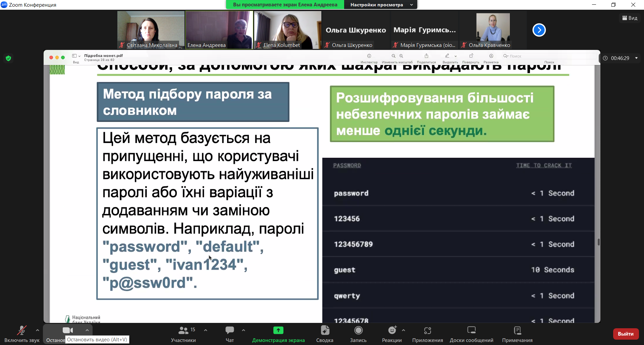
Task: Minimize shared PDF window (yellow button)
Action: [57, 58]
